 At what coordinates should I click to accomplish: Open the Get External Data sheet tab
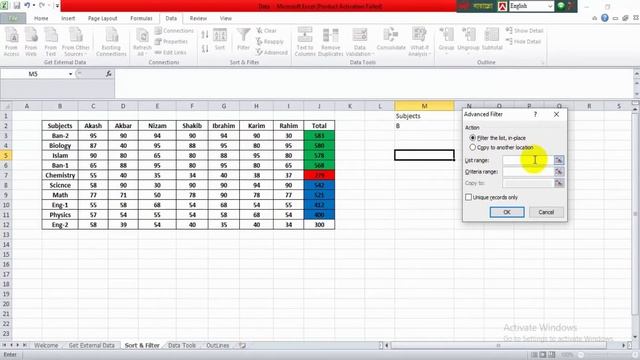tap(91, 346)
